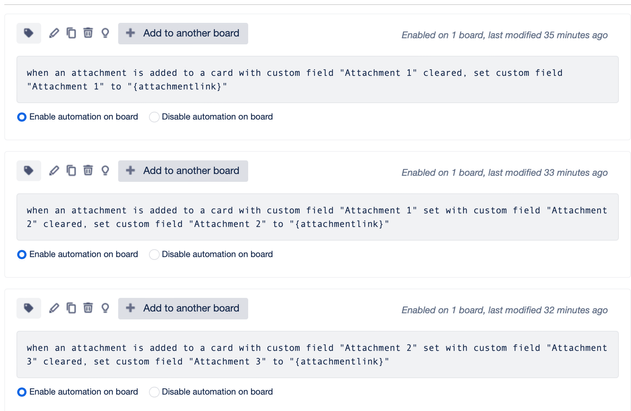Image resolution: width=631 pixels, height=411 pixels.
Task: Click the Attachment 3 rule text box
Action: 318,355
